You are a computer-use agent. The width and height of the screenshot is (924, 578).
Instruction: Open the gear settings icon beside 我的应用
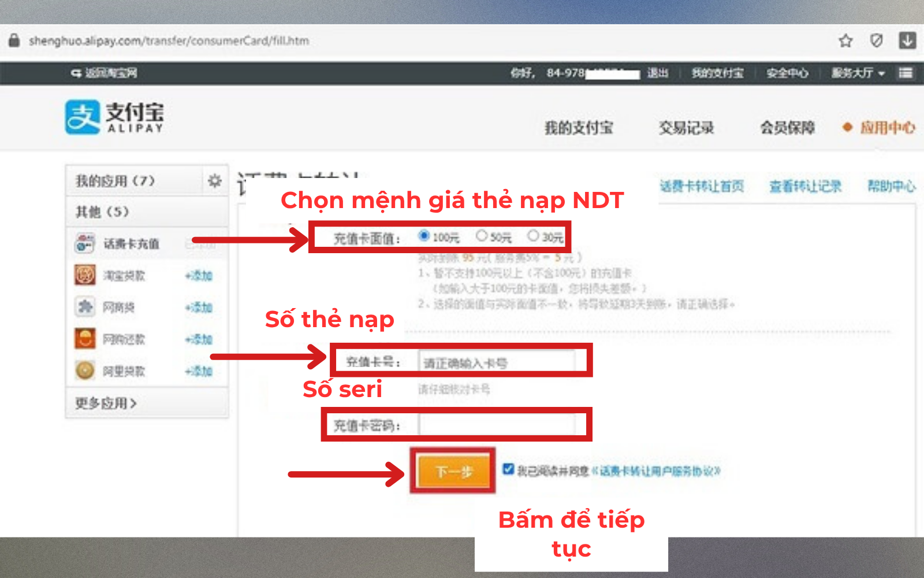click(x=215, y=180)
